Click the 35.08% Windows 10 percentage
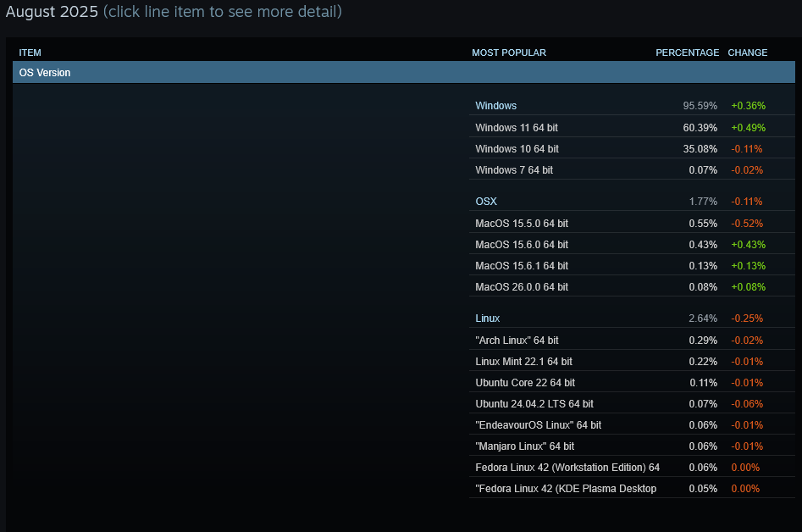 (x=700, y=149)
